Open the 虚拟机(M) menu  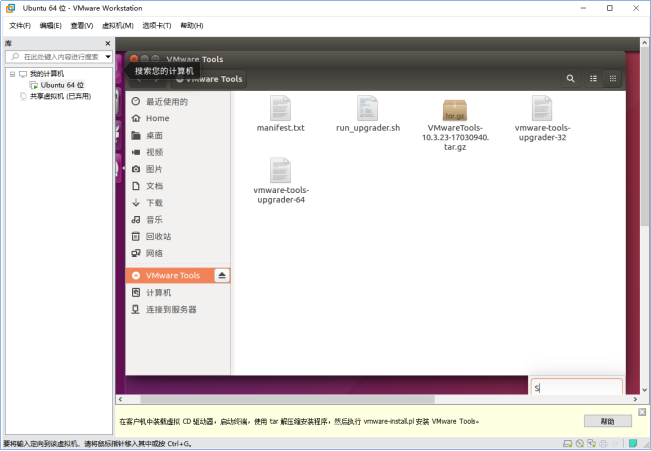click(x=118, y=26)
